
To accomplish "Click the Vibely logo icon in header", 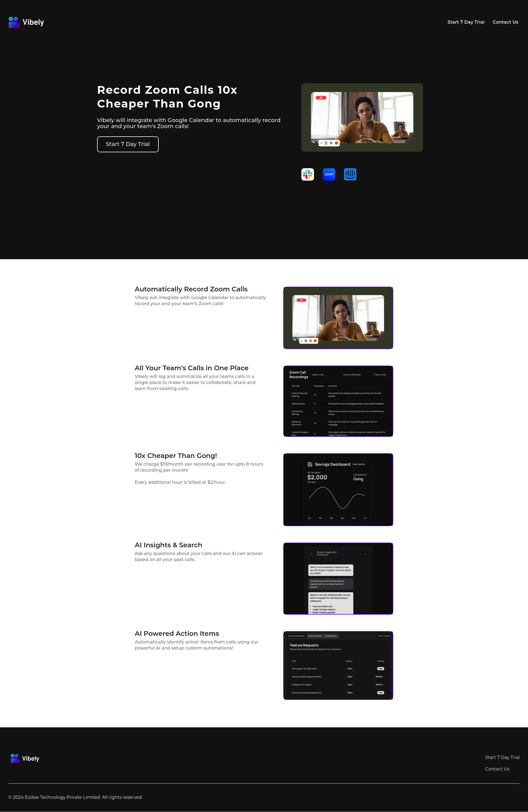I will point(13,23).
